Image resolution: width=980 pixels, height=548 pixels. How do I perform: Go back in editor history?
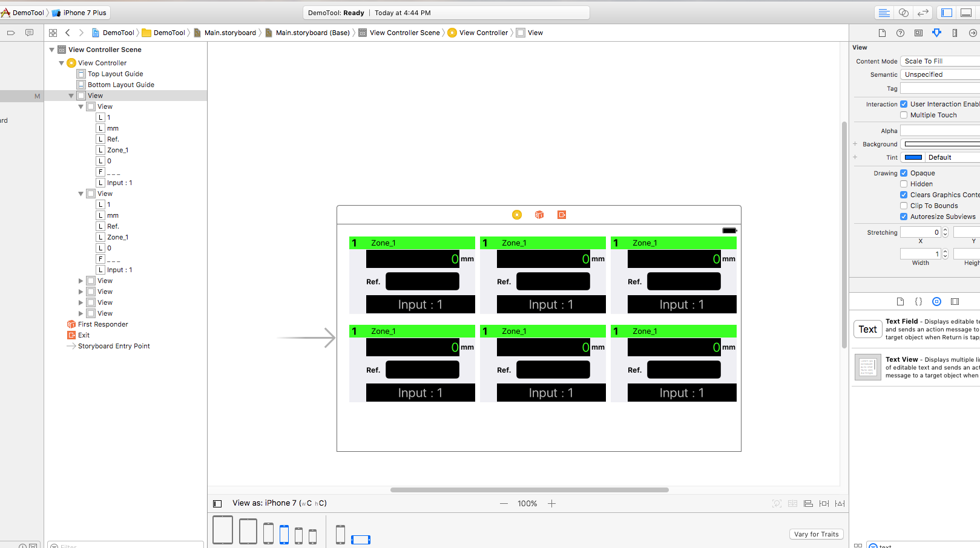click(68, 33)
